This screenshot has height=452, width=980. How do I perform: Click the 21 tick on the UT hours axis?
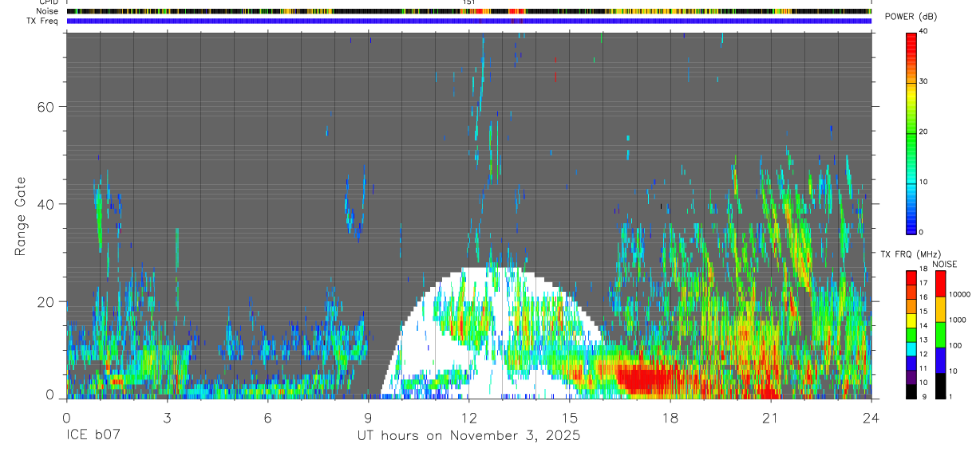(771, 417)
